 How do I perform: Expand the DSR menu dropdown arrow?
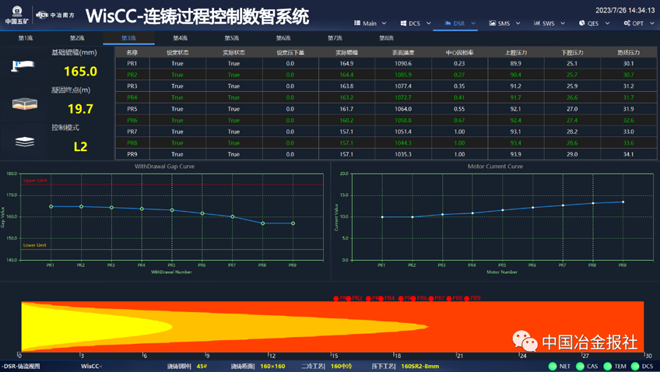click(473, 24)
